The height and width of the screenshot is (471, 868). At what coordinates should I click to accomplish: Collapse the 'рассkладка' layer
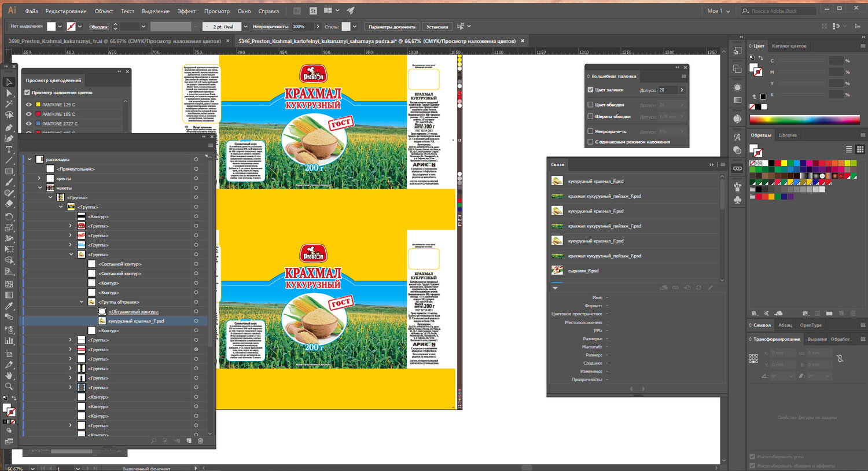click(x=30, y=159)
